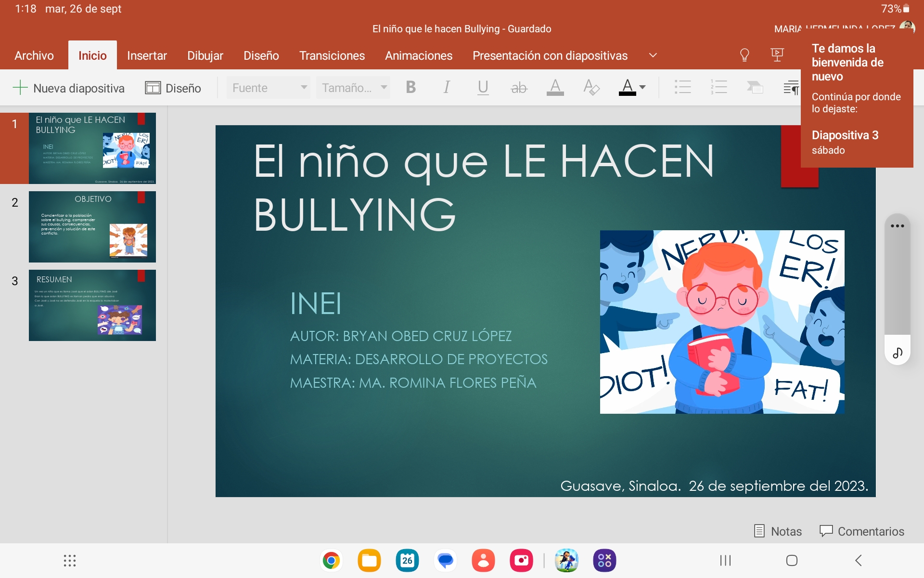
Task: Click the numbered list icon
Action: coord(719,88)
